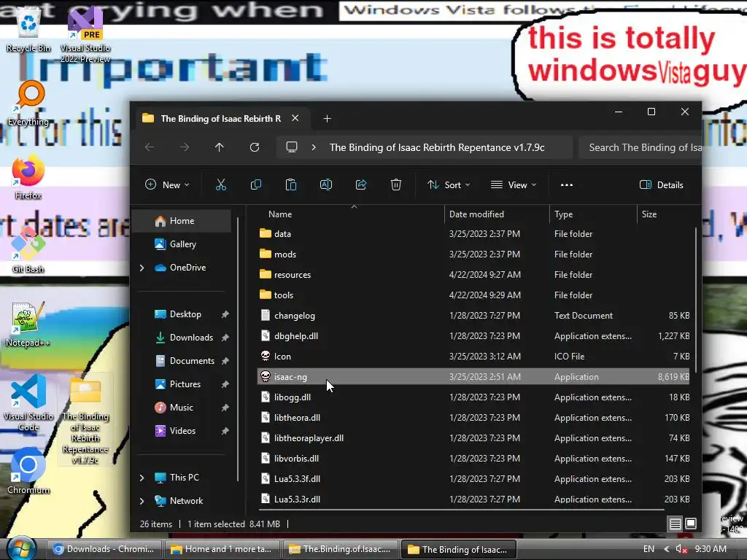
Task: Select Gallery in navigation pane
Action: pos(183,244)
